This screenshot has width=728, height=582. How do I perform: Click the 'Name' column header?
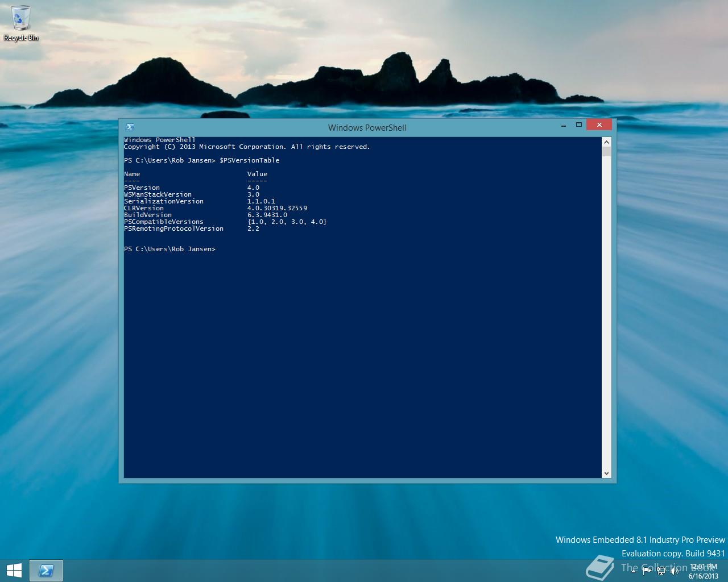[x=132, y=174]
